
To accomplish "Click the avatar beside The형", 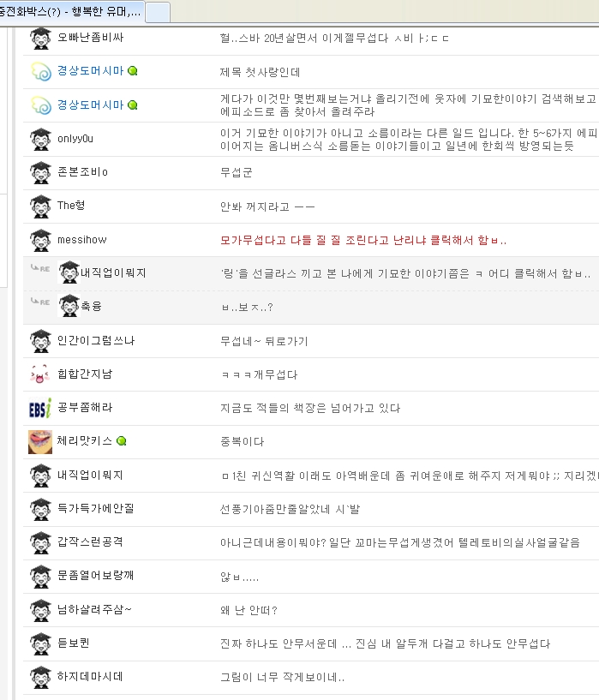I will tap(40, 206).
